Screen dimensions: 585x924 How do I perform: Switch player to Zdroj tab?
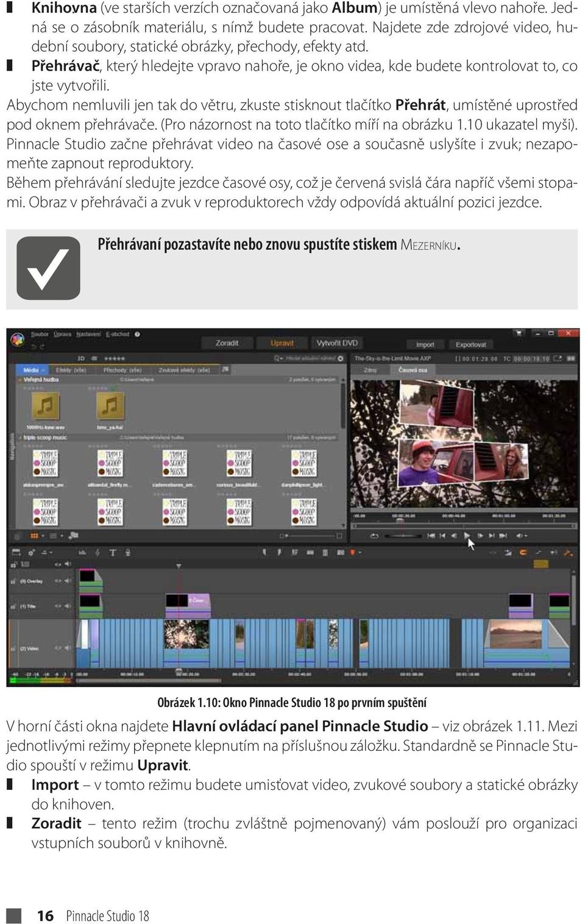tap(370, 370)
